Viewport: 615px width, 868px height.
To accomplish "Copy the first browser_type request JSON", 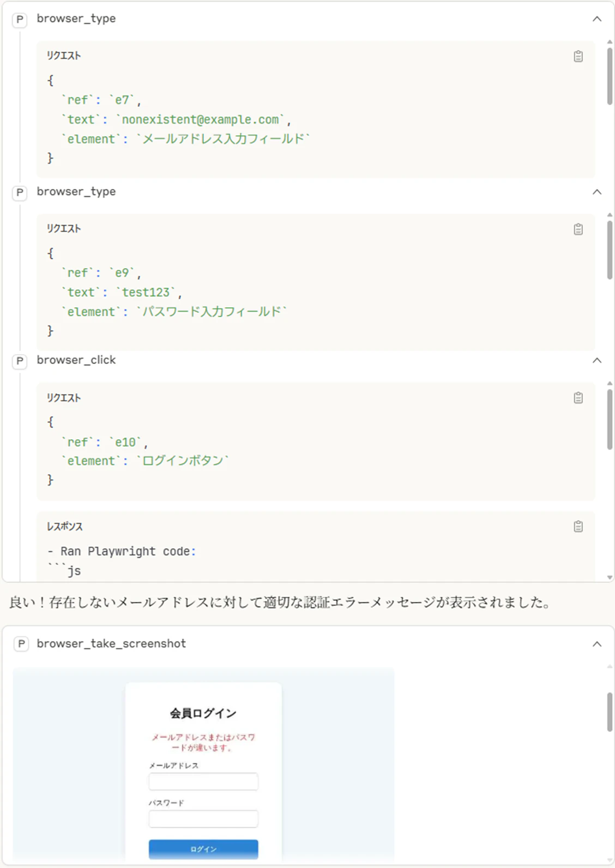I will 578,56.
